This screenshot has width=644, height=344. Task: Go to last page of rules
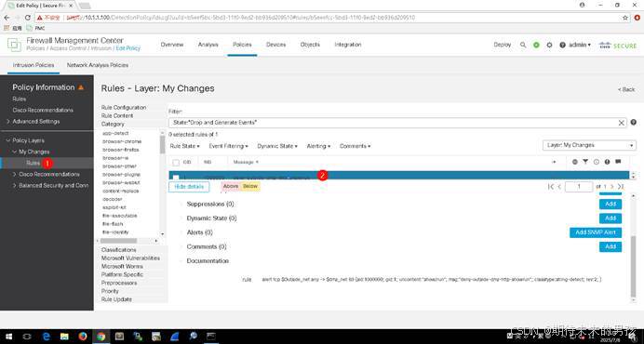click(620, 187)
